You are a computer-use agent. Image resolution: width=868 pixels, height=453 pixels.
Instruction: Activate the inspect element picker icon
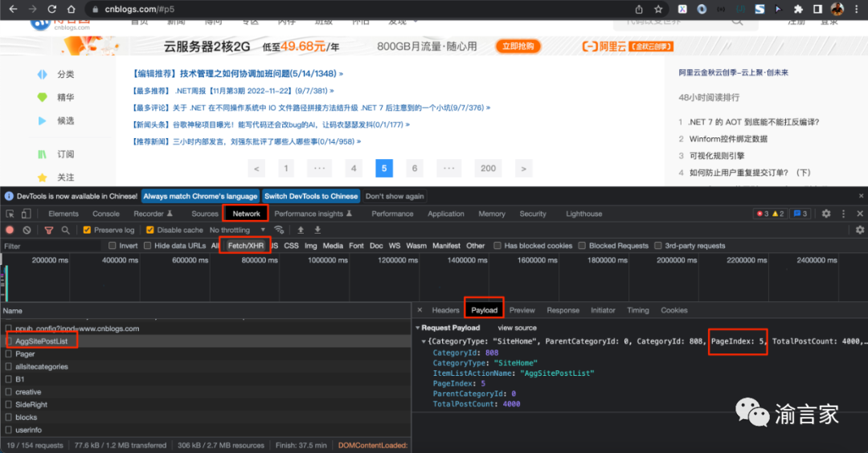[10, 214]
